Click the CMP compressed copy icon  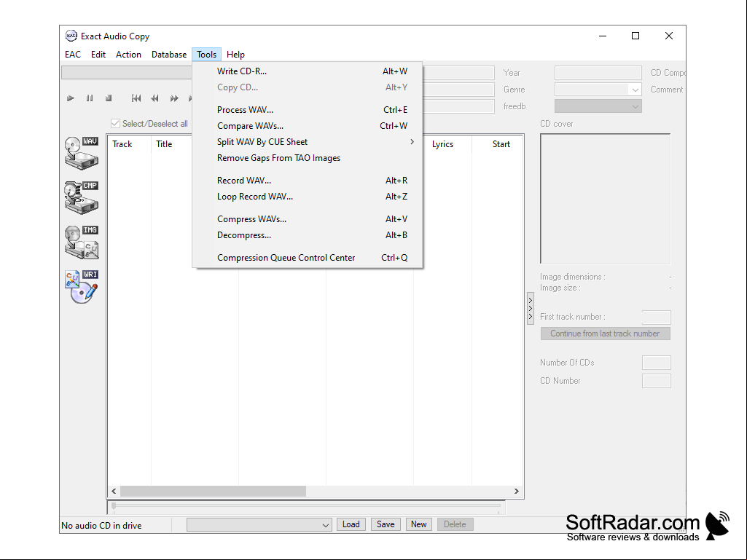pos(82,197)
